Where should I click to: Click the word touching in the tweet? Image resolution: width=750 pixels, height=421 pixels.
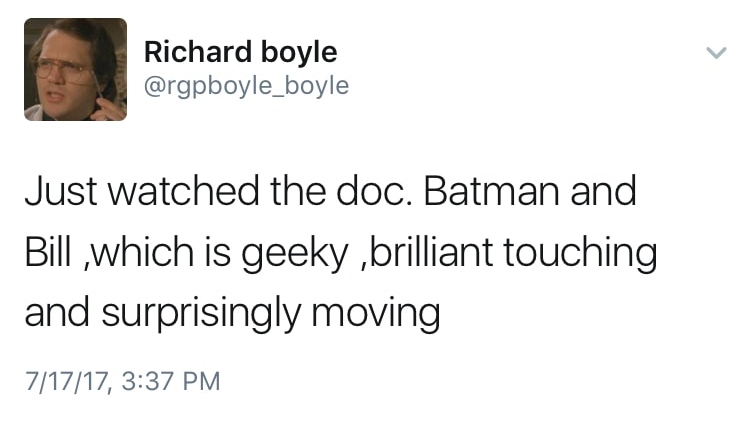coord(580,254)
